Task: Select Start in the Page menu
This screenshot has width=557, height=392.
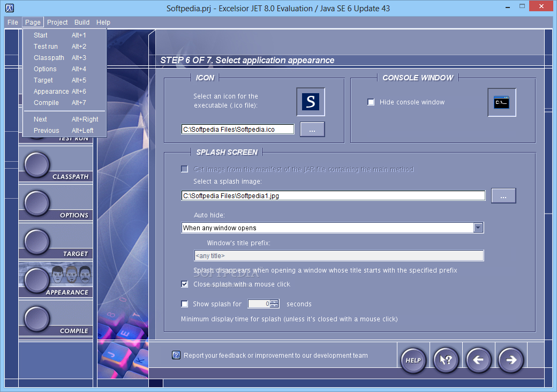Action: coord(64,35)
